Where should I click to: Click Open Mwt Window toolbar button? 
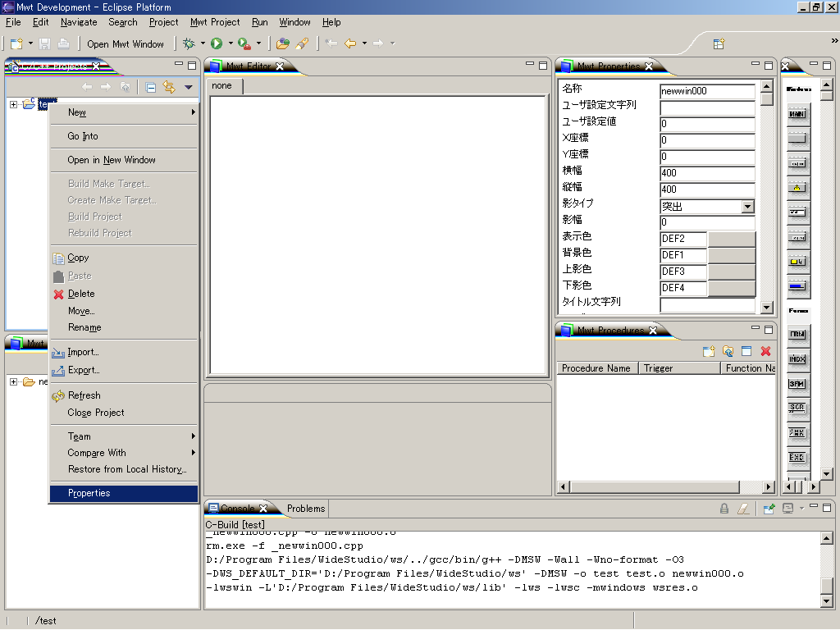pyautogui.click(x=126, y=44)
